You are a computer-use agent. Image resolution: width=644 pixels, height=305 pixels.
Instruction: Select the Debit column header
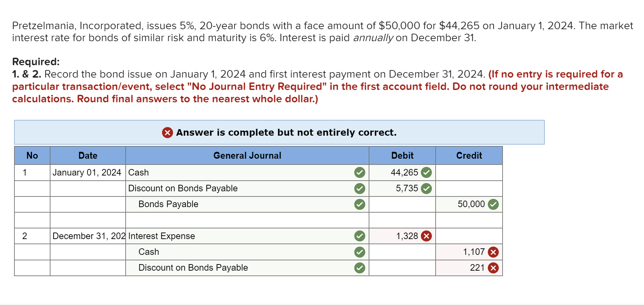coord(402,156)
